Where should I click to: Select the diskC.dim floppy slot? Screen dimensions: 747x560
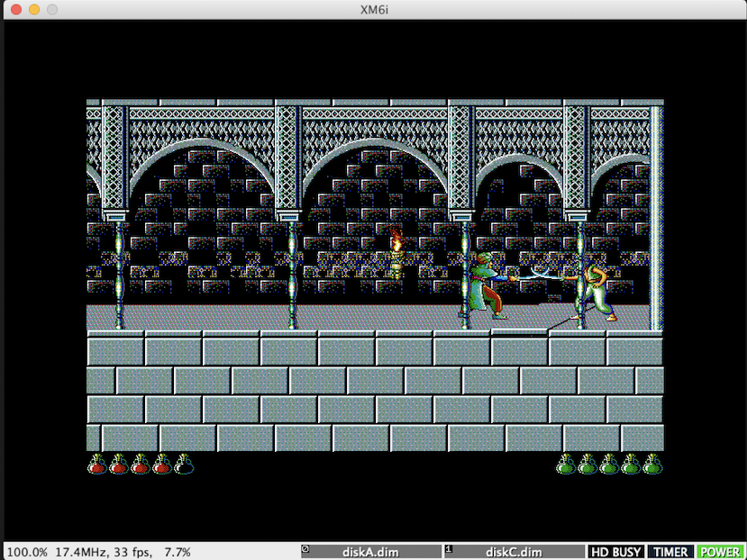pyautogui.click(x=514, y=552)
